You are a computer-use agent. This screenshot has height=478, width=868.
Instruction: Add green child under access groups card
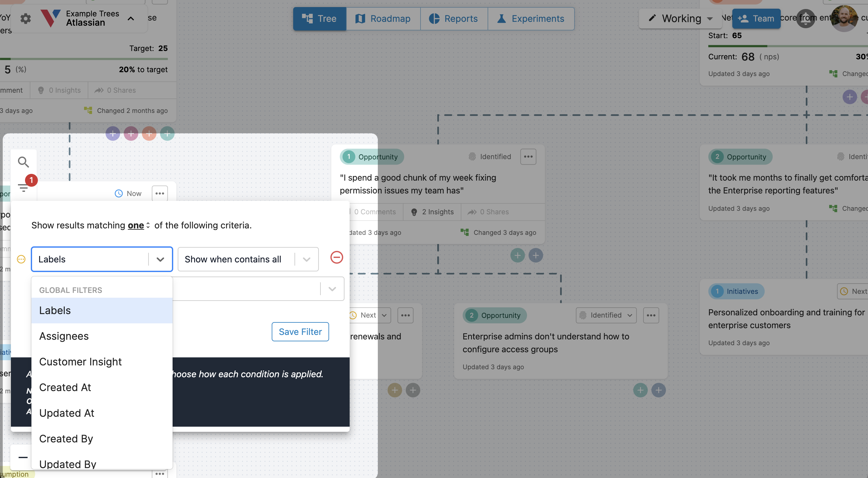[640, 390]
